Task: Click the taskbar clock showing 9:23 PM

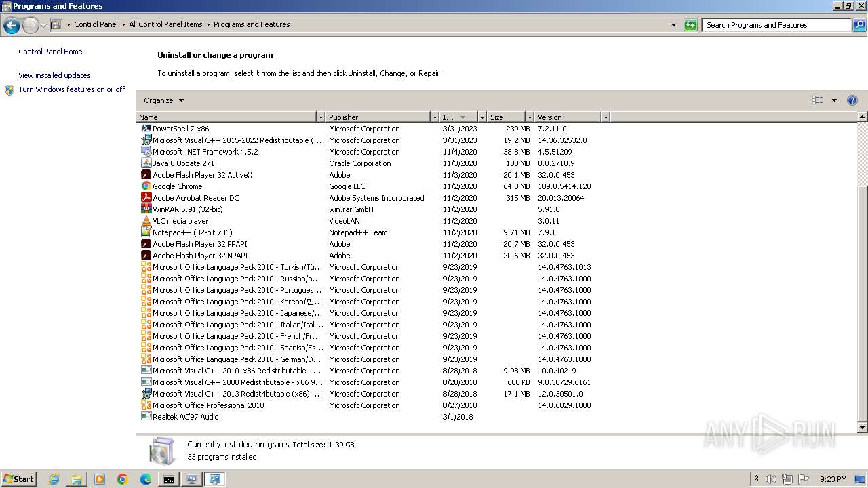Action: 833,479
